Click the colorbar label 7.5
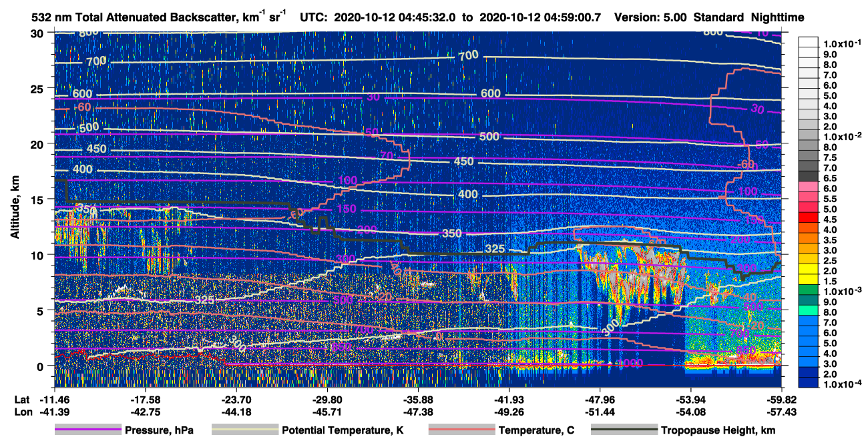868x445 pixels. [831, 157]
